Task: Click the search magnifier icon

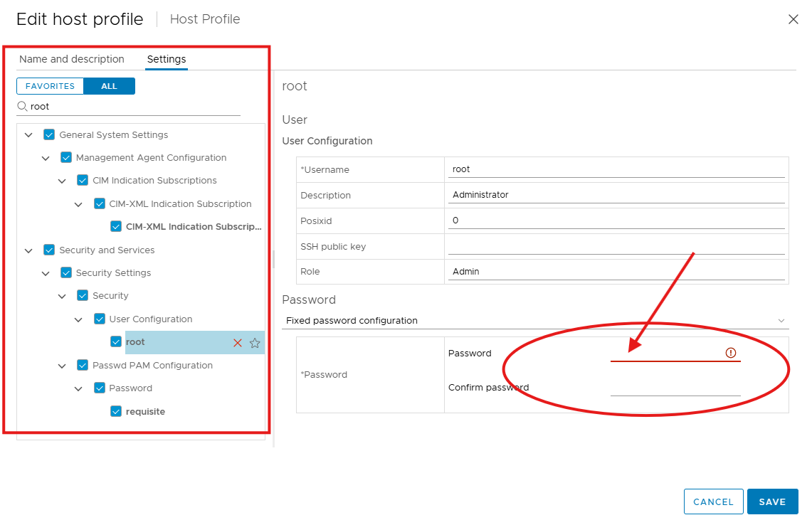Action: click(x=23, y=106)
